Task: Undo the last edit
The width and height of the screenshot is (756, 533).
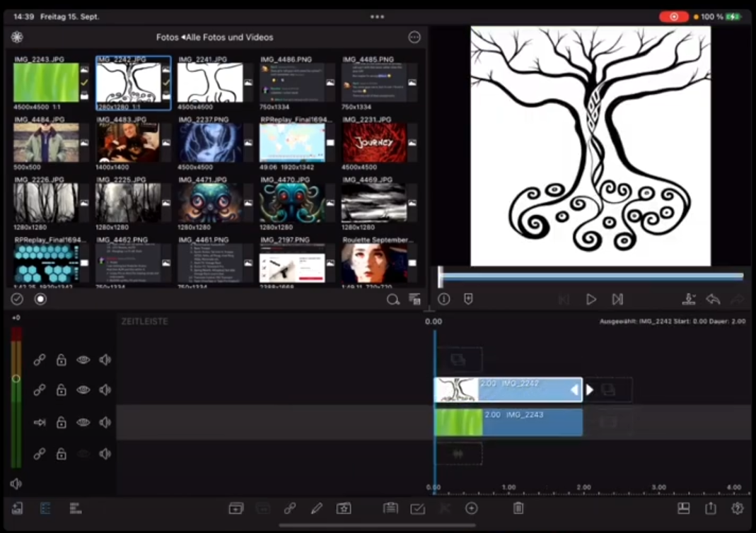Action: tap(713, 299)
